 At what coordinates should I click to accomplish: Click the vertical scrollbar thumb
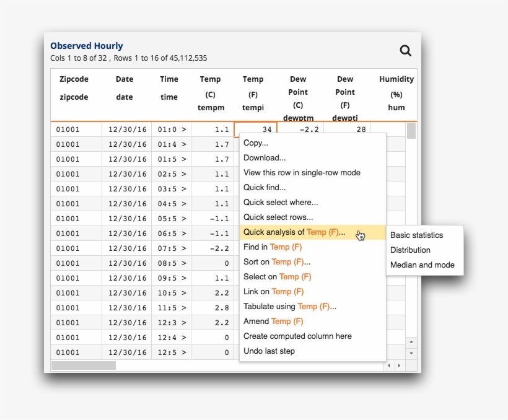pos(411,131)
